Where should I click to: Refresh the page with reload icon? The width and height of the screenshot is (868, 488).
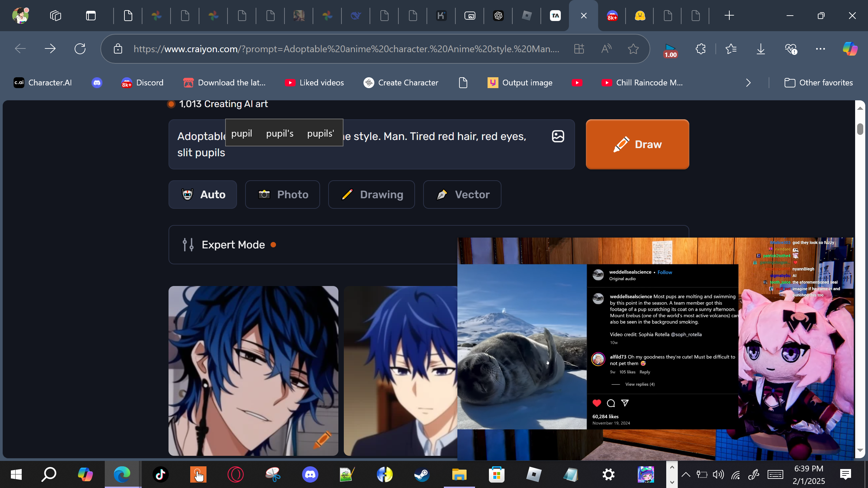pos(80,49)
